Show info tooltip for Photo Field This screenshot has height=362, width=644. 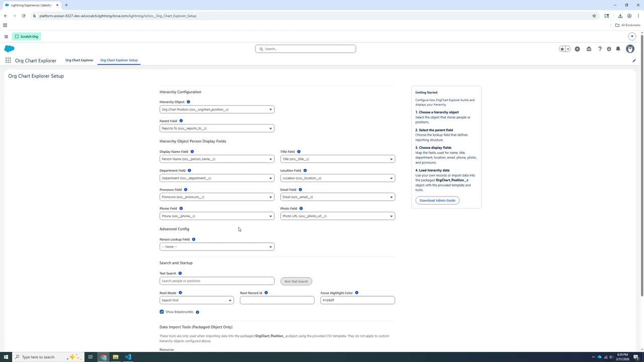tap(301, 208)
